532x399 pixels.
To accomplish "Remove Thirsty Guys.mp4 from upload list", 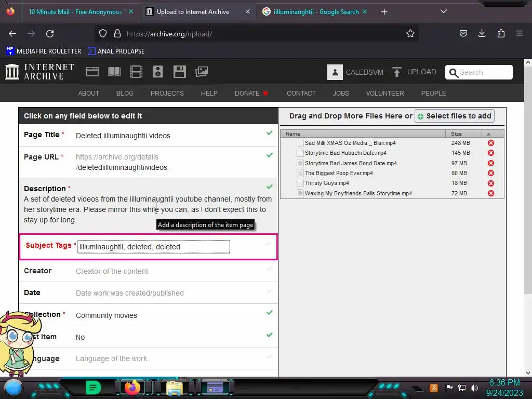I will tap(490, 183).
